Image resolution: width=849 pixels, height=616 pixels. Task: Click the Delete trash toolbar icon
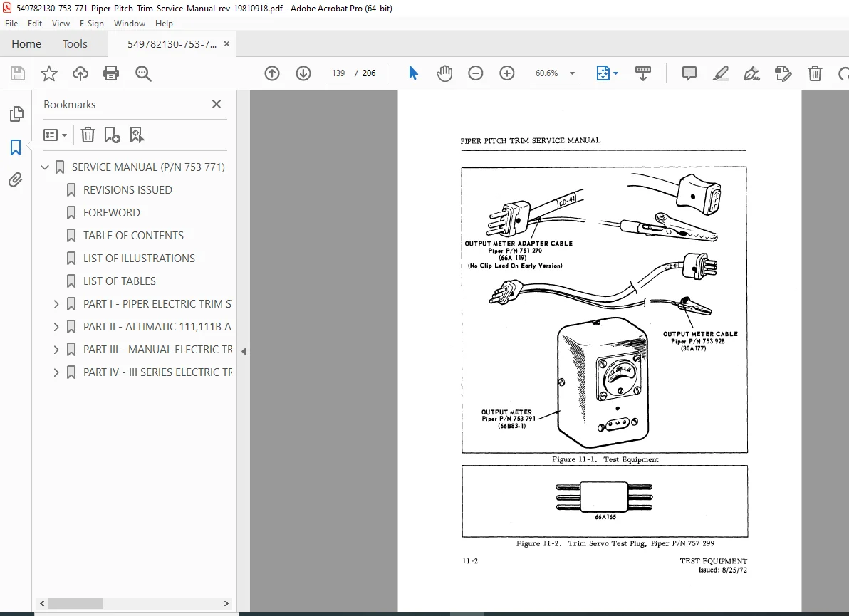[815, 73]
